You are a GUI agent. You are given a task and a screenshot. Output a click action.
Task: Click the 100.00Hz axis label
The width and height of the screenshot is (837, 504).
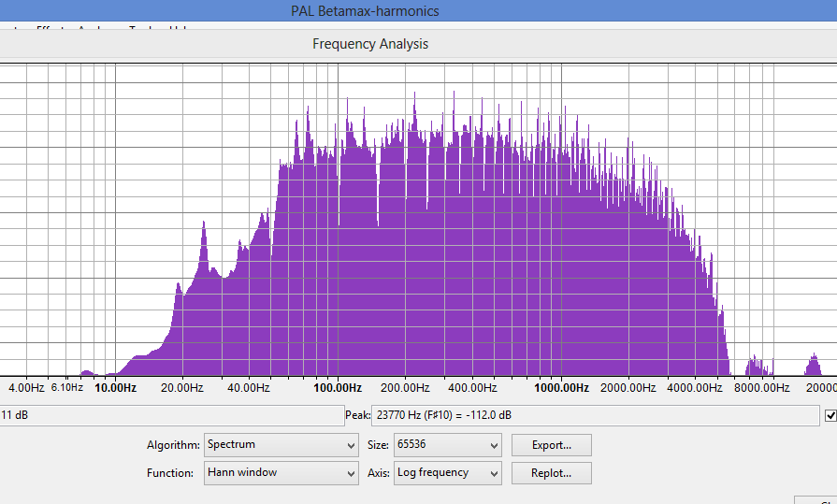(x=338, y=388)
